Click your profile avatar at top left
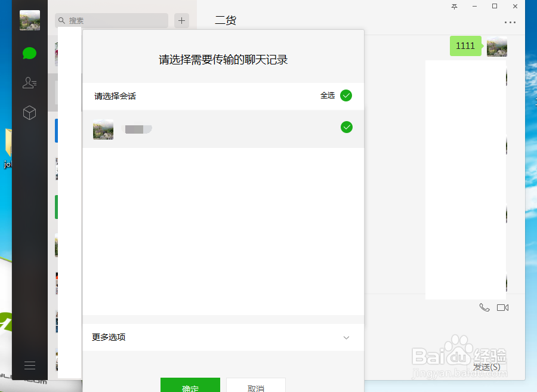Image resolution: width=537 pixels, height=392 pixels. [x=29, y=20]
